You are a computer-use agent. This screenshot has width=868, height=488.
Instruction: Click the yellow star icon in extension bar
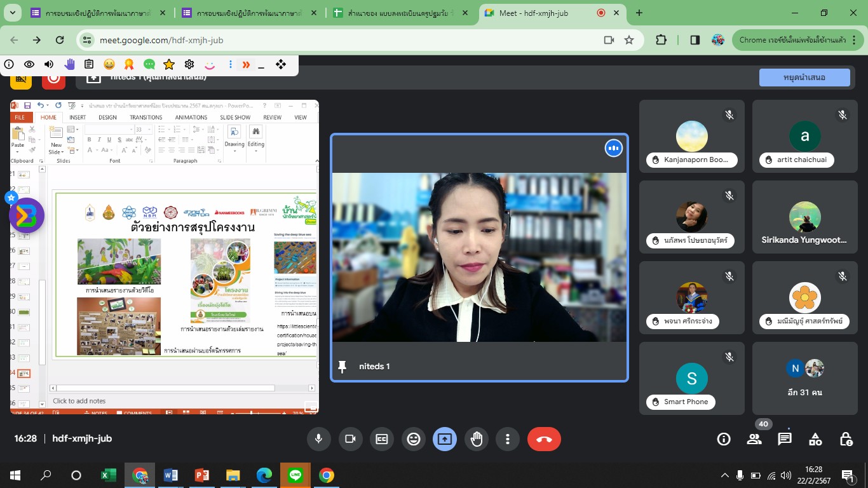[x=169, y=64]
